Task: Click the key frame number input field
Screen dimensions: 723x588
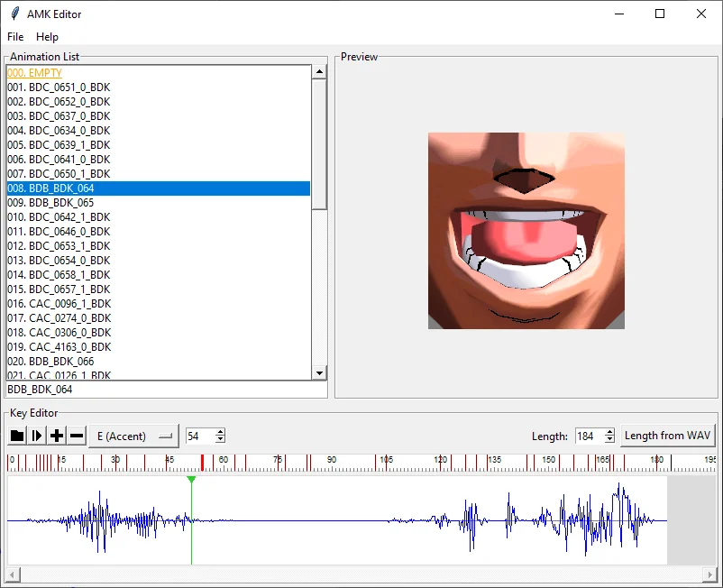Action: 200,436
